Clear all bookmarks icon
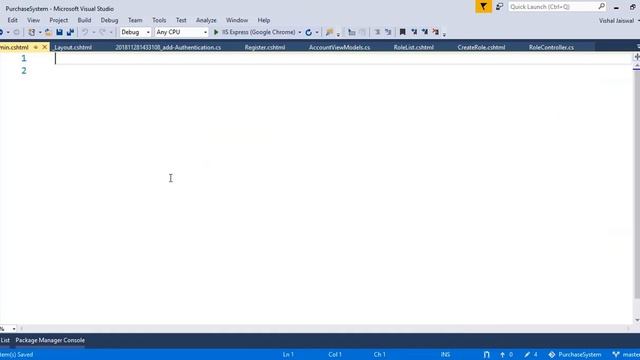This screenshot has height=360, width=640. pos(436,32)
